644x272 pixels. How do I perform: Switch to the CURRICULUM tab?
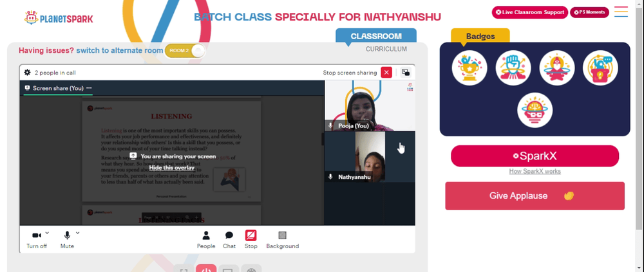[x=386, y=49]
